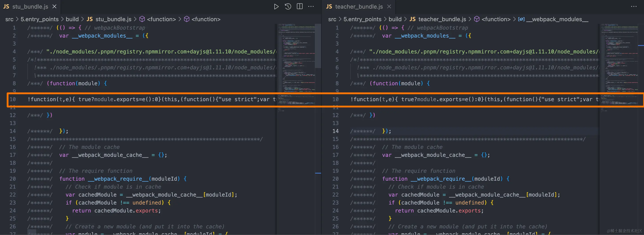
Task: Click line number 20 in stu_bundle.js gutter
Action: coord(13,179)
